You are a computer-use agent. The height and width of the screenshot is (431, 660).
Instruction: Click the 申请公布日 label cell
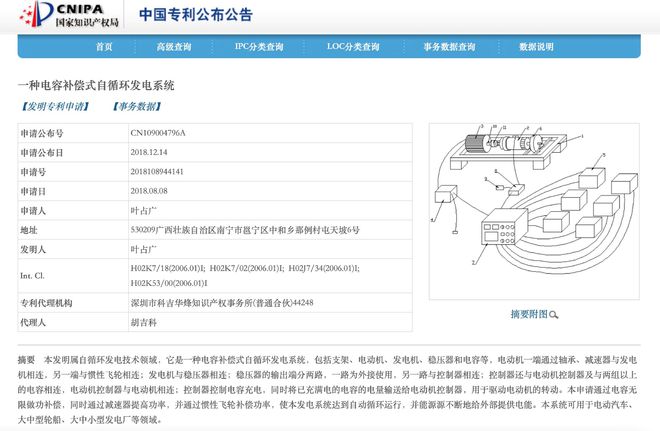click(x=73, y=152)
